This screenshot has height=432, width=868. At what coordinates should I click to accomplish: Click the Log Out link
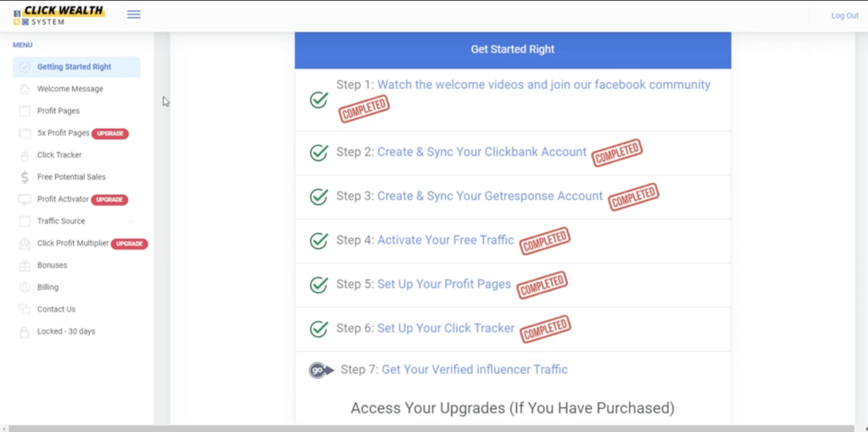[844, 15]
